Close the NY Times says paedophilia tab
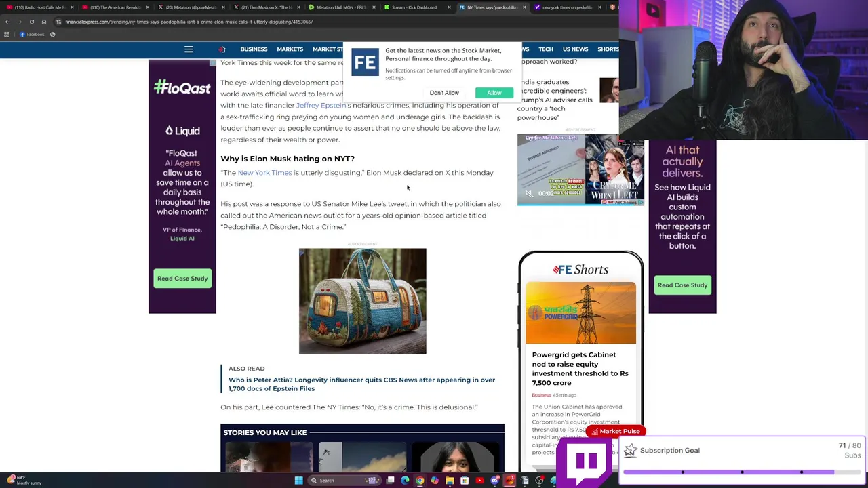Viewport: 868px width, 488px height. tap(524, 7)
